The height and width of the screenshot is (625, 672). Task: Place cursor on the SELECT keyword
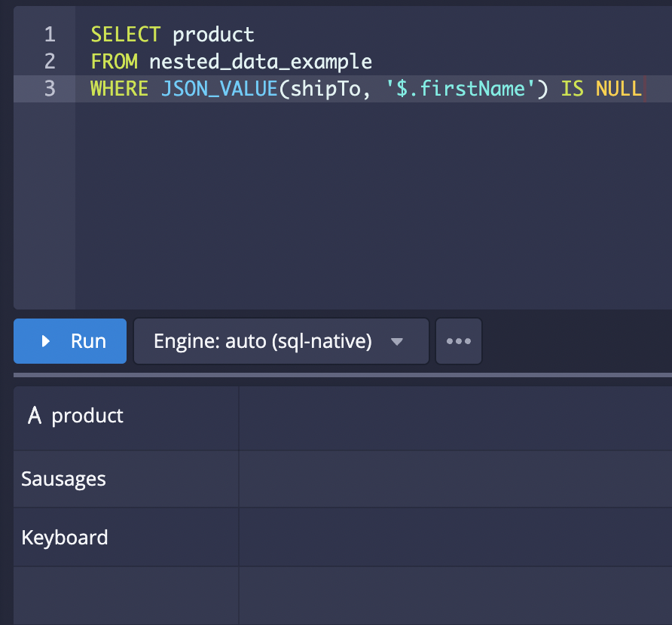coord(125,34)
